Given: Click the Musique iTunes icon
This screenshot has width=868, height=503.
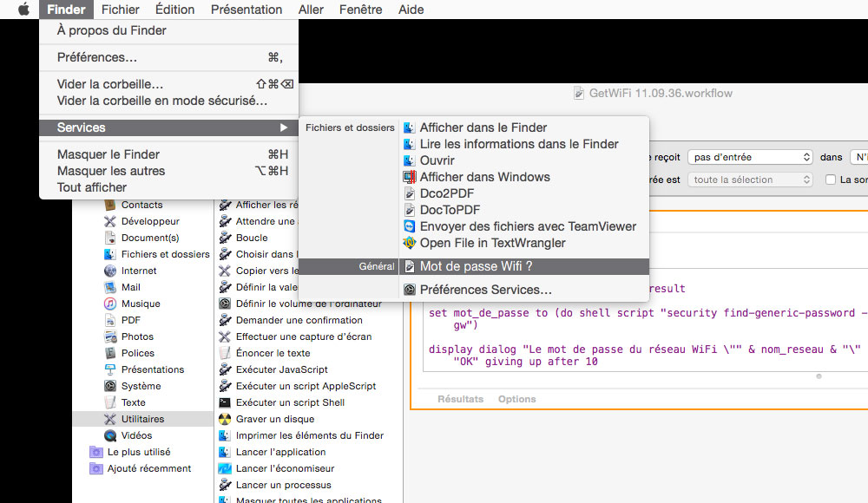Looking at the screenshot, I should point(110,304).
